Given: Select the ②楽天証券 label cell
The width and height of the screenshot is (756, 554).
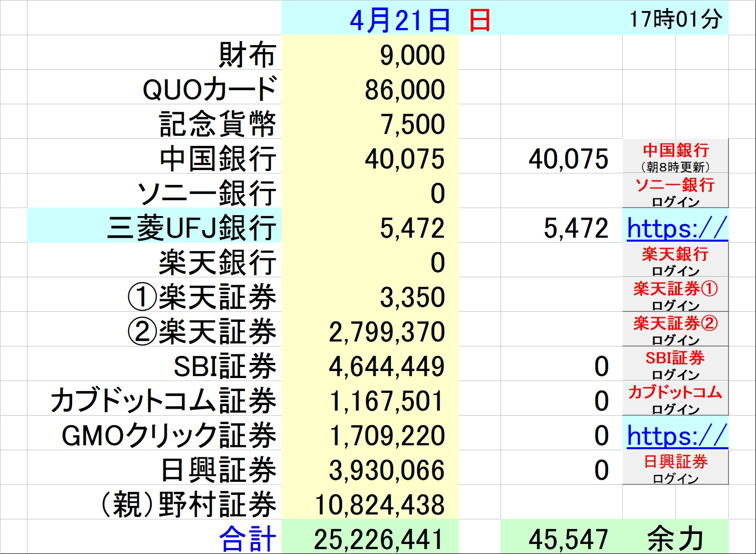Looking at the screenshot, I should coord(154,329).
